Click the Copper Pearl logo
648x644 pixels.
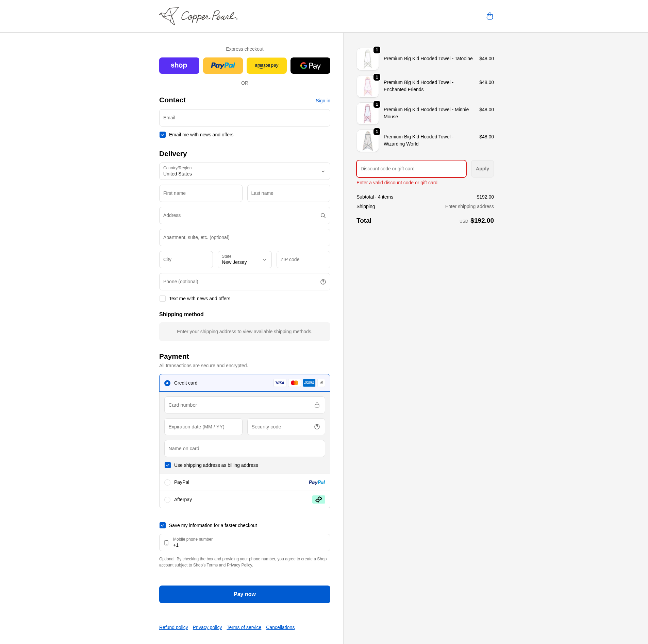tap(198, 16)
